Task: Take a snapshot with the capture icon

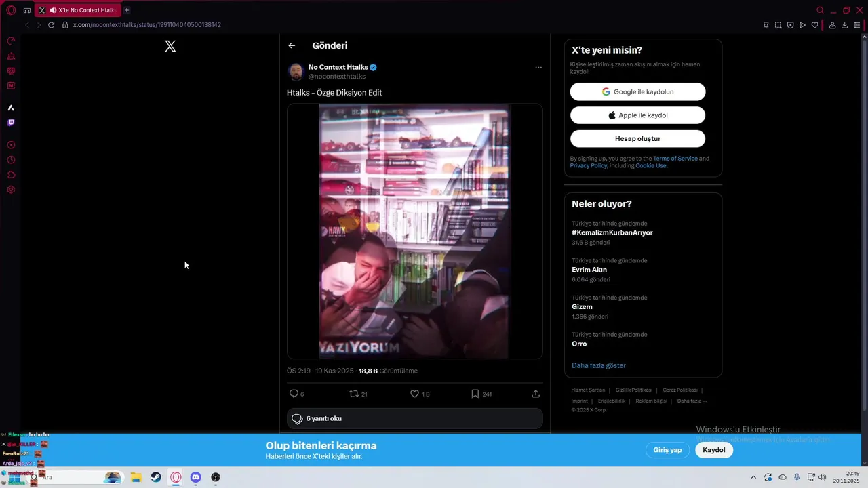Action: pos(778,25)
